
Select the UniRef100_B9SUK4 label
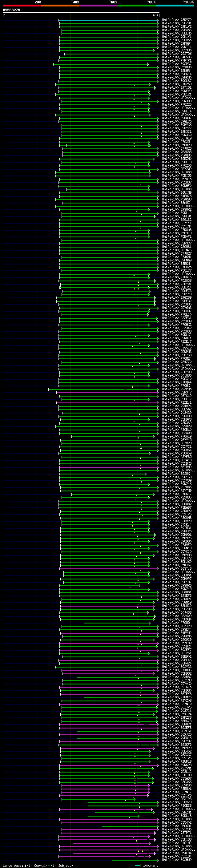click(177, 474)
